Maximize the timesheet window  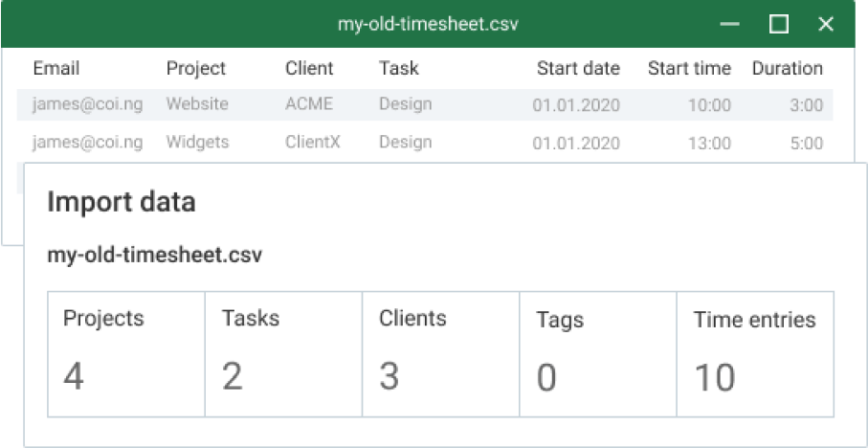[x=779, y=25]
